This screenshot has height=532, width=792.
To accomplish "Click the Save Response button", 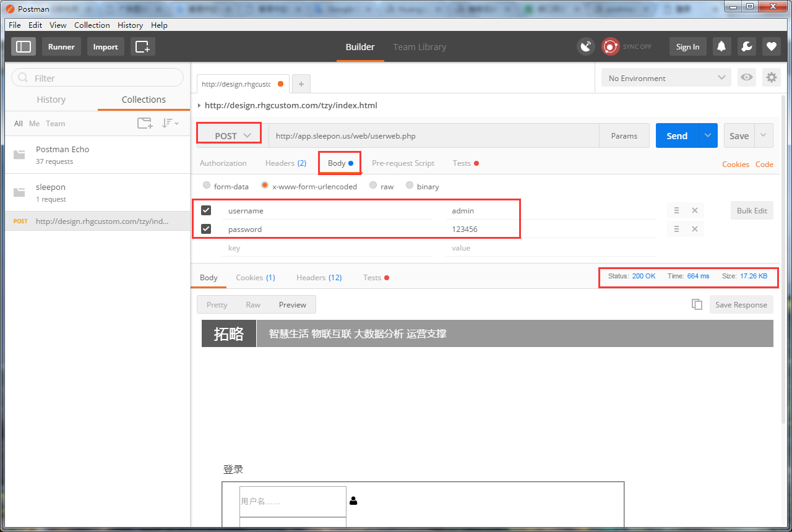I will 741,304.
